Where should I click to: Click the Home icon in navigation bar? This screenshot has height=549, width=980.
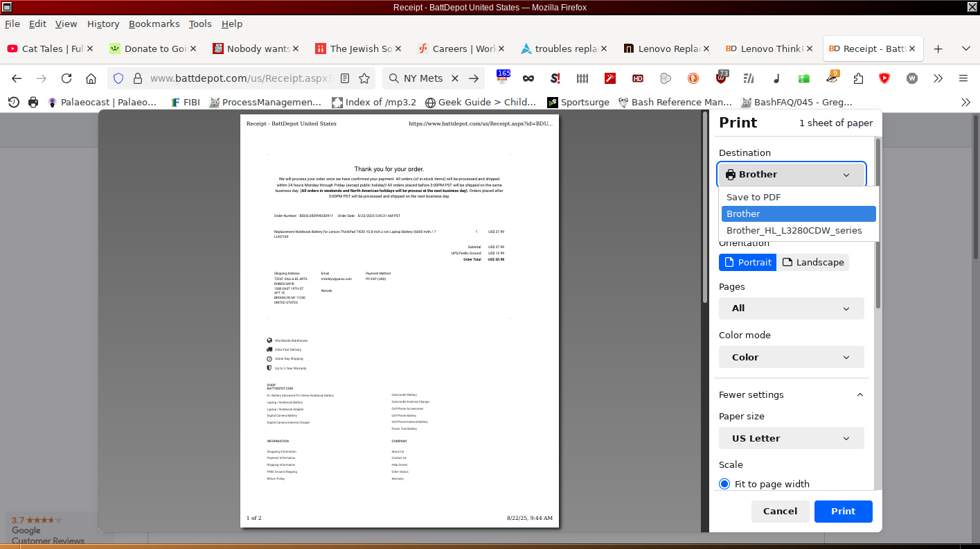[x=91, y=78]
